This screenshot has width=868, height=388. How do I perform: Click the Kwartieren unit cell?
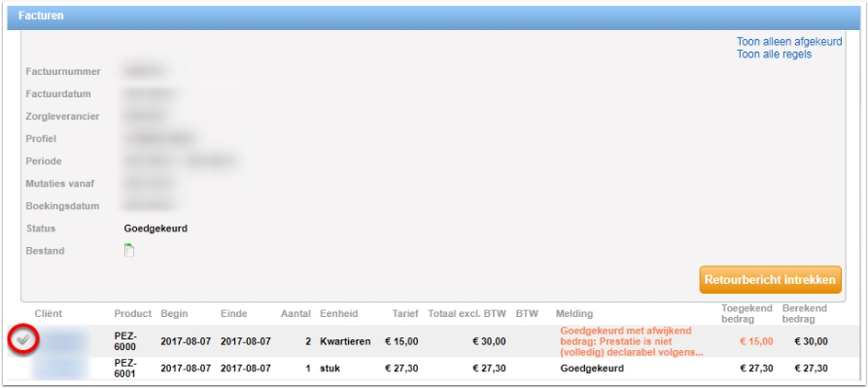pos(345,341)
